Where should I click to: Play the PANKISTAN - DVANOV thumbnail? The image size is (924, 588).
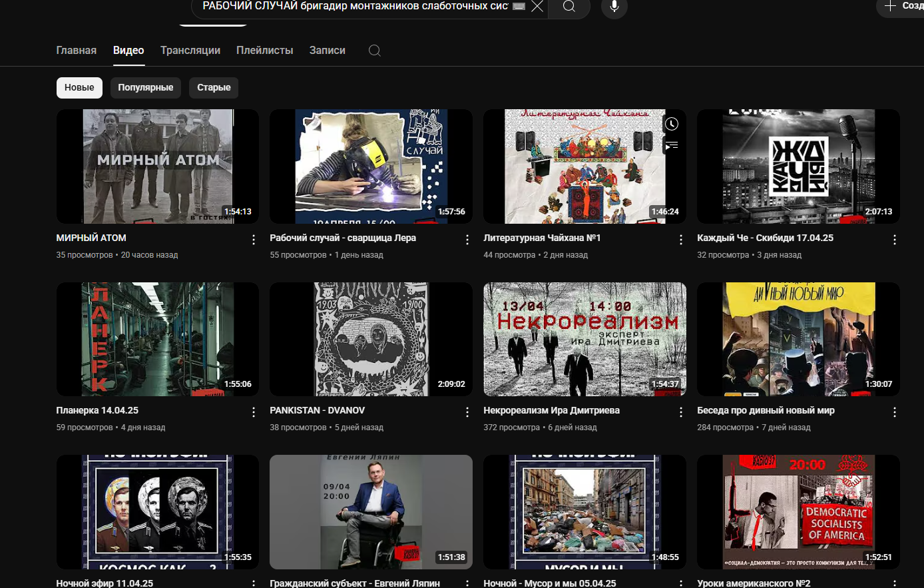tap(371, 339)
